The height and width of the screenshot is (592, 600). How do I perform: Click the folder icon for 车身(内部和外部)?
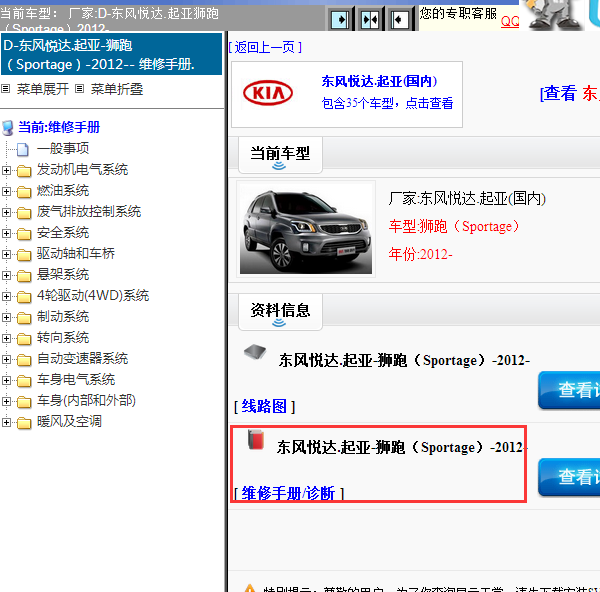coord(24,402)
